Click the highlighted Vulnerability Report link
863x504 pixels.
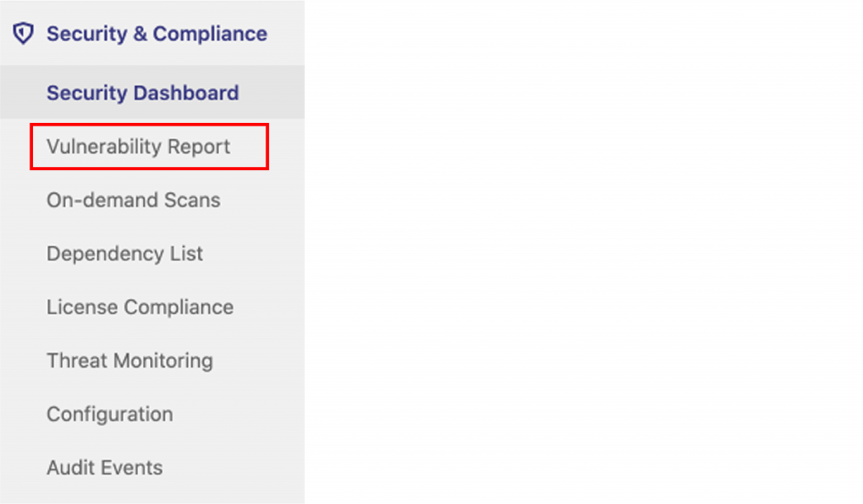tap(138, 147)
